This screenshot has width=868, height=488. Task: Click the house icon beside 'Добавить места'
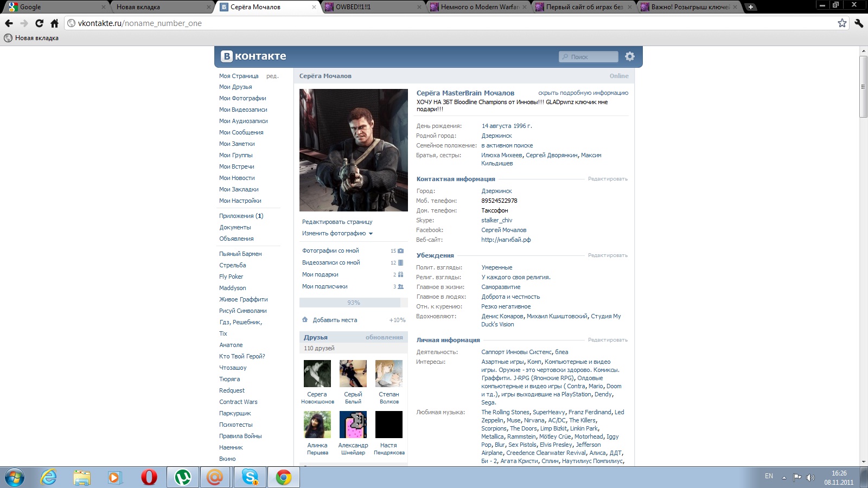point(305,320)
